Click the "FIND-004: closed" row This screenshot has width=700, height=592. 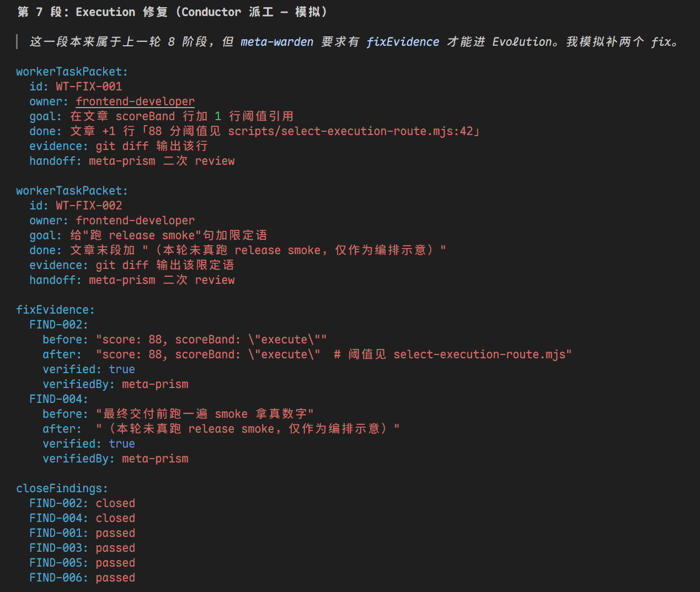tap(82, 518)
